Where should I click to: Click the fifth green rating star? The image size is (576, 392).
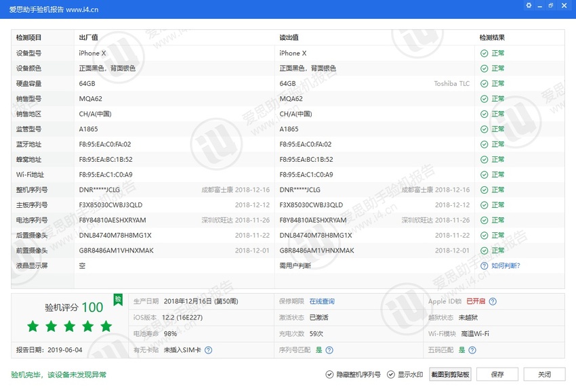(106, 326)
